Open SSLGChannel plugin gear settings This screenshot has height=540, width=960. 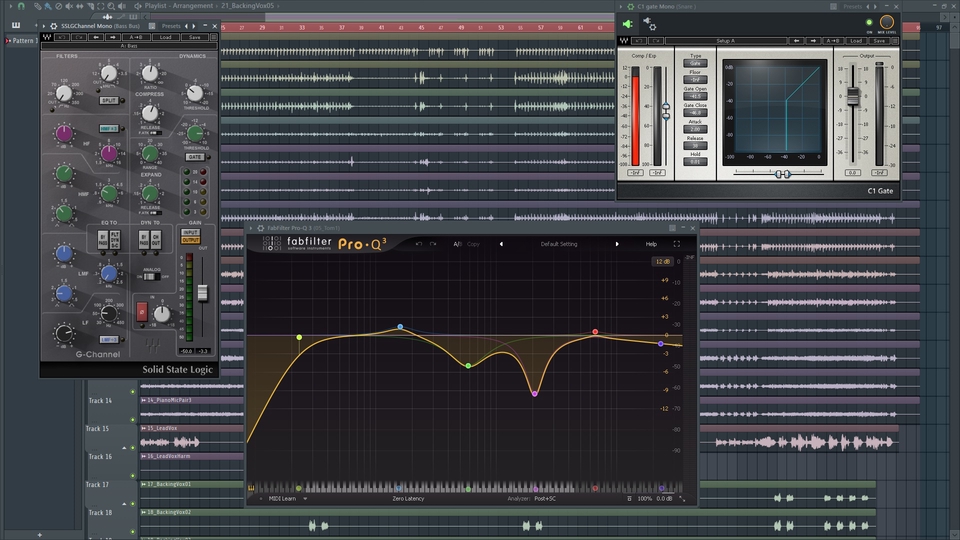point(53,26)
